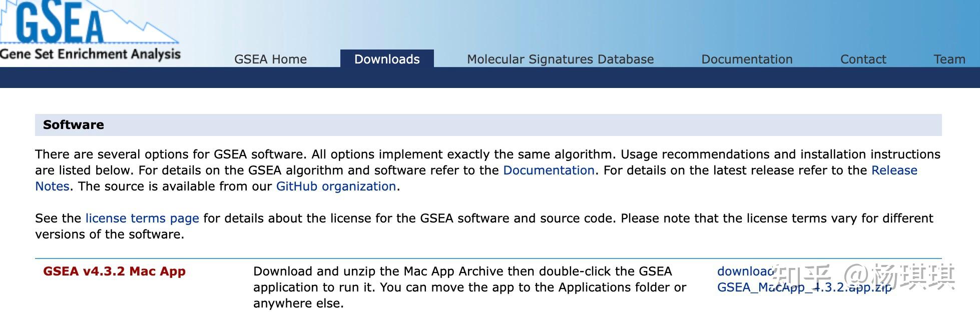
Task: Click the dark navy bar under navigation
Action: 490,77
